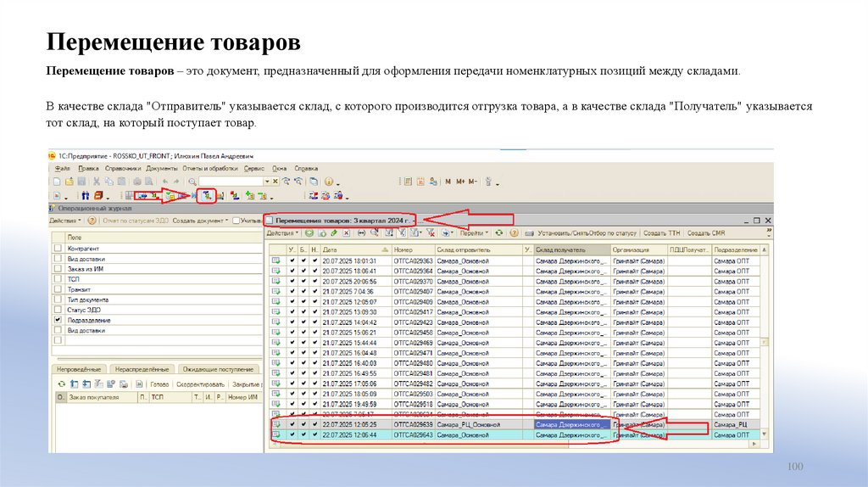Click the Скорректировать button
The image size is (868, 487).
(200, 384)
